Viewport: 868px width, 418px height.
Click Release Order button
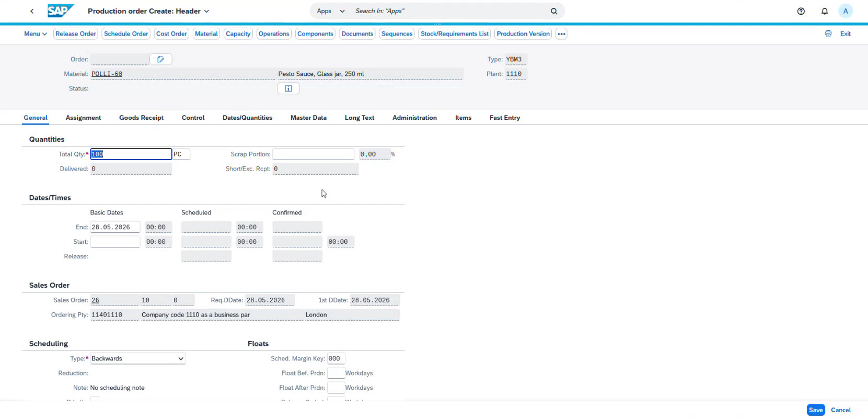[76, 34]
